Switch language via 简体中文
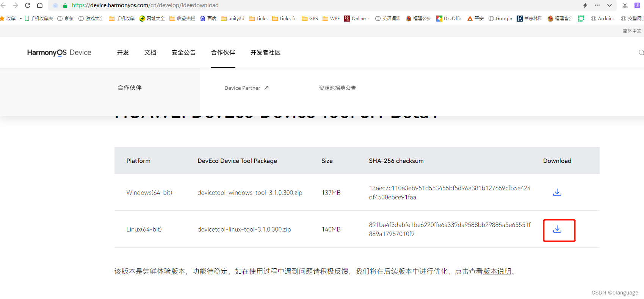The width and height of the screenshot is (644, 299). 632,31
